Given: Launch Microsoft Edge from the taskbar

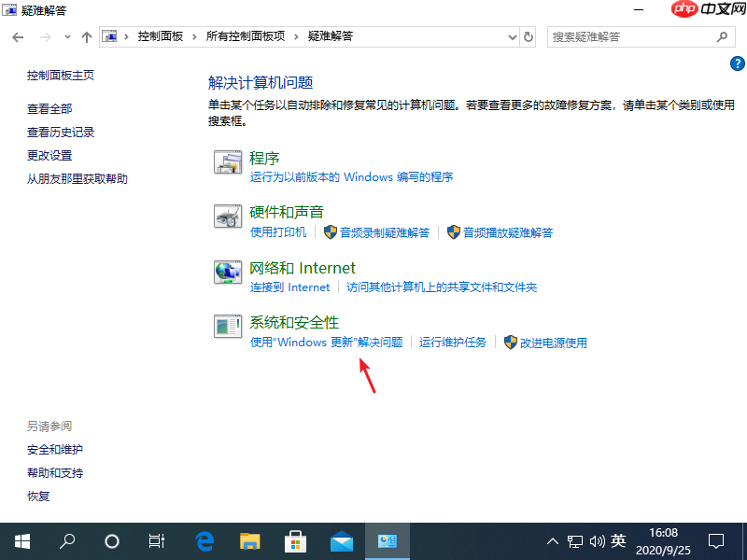Looking at the screenshot, I should pyautogui.click(x=204, y=541).
